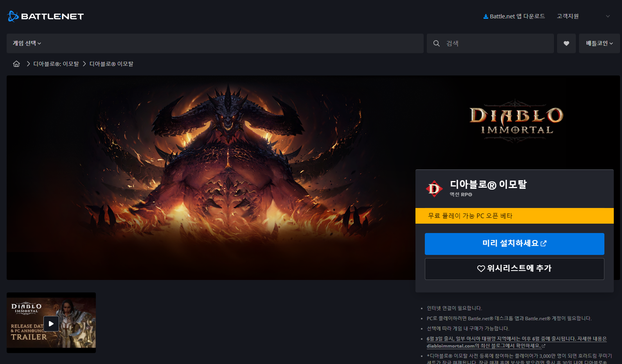This screenshot has height=364, width=622.
Task: Click the 미리 설치하세요 pre-install button
Action: (514, 244)
